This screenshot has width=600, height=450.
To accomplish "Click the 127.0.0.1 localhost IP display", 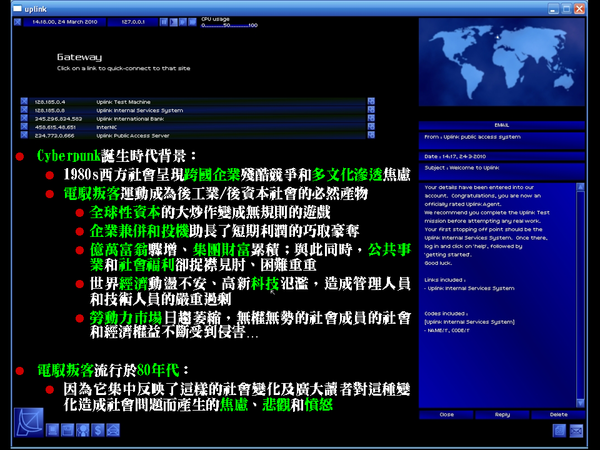I will click(133, 22).
